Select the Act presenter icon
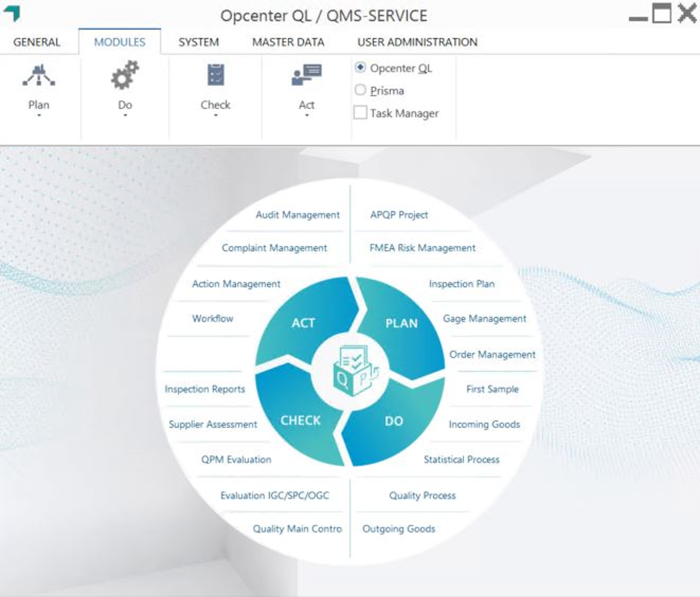The image size is (700, 597). point(307,74)
